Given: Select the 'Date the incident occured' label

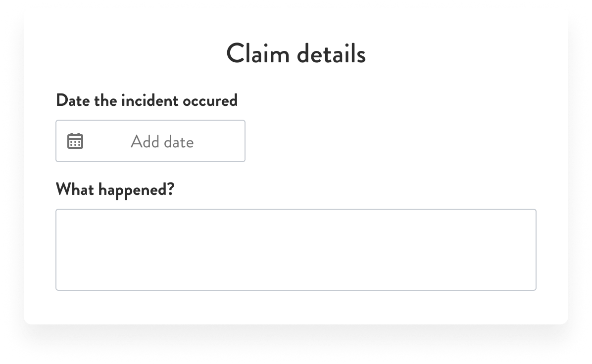Looking at the screenshot, I should click(147, 100).
